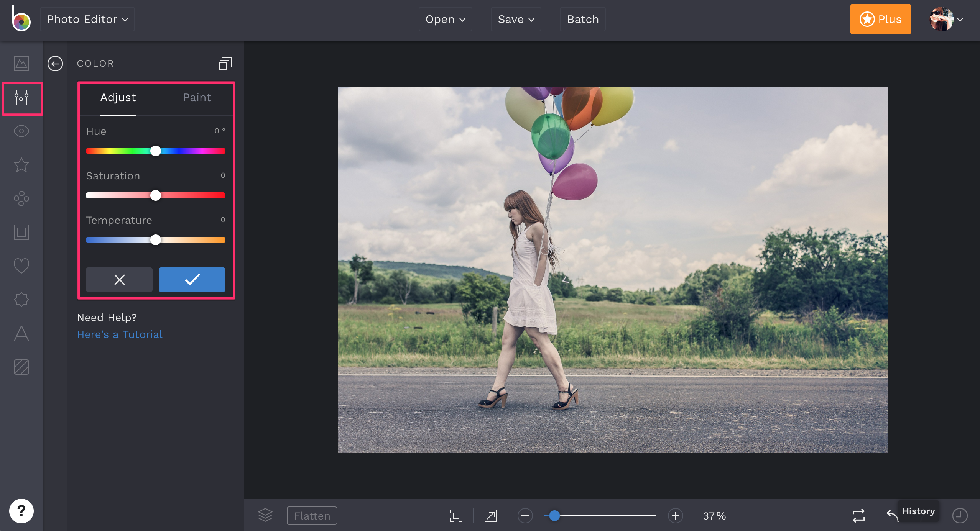The height and width of the screenshot is (531, 980).
Task: Open the Open dropdown menu
Action: 446,19
